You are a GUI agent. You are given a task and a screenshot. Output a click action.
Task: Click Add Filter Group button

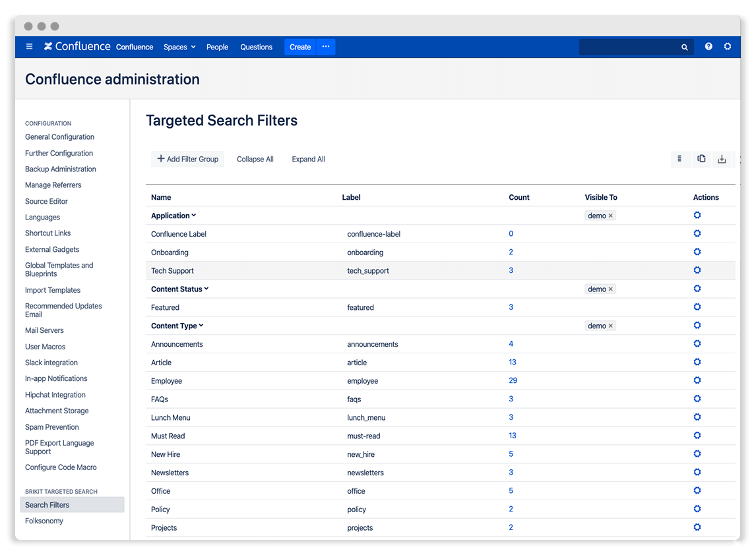pyautogui.click(x=187, y=159)
